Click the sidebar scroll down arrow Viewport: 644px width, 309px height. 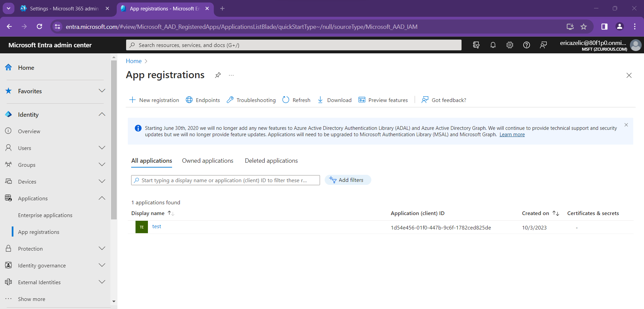(114, 301)
